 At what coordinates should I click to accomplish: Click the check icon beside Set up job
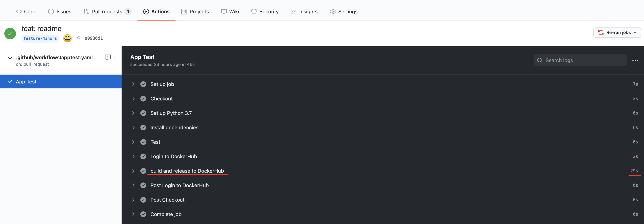click(x=143, y=84)
